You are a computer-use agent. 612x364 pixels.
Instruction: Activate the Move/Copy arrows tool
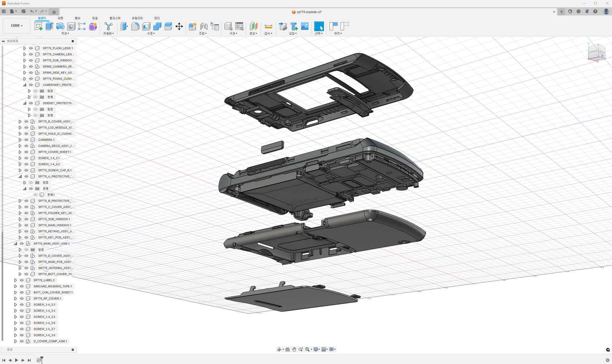click(x=179, y=26)
